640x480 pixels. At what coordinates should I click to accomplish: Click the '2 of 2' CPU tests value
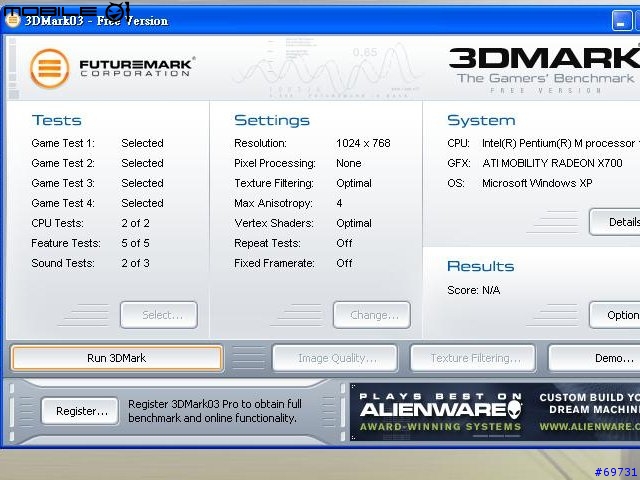pos(136,223)
